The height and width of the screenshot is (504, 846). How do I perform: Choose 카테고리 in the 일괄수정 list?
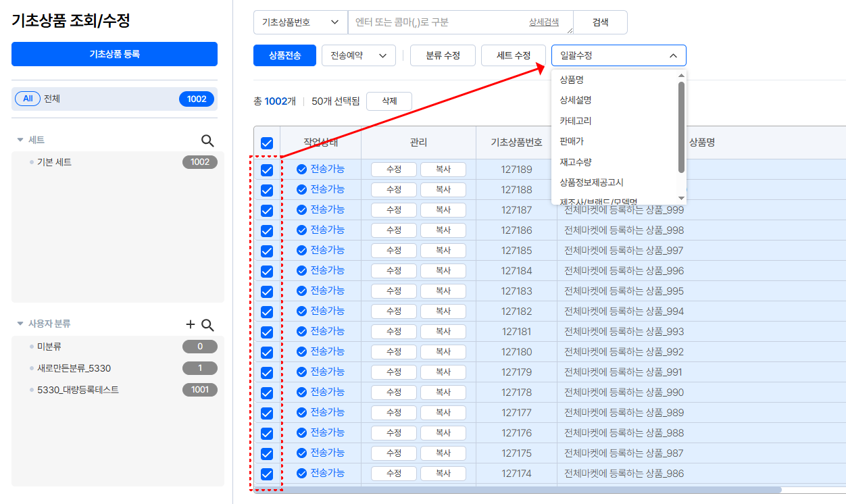pyautogui.click(x=575, y=121)
